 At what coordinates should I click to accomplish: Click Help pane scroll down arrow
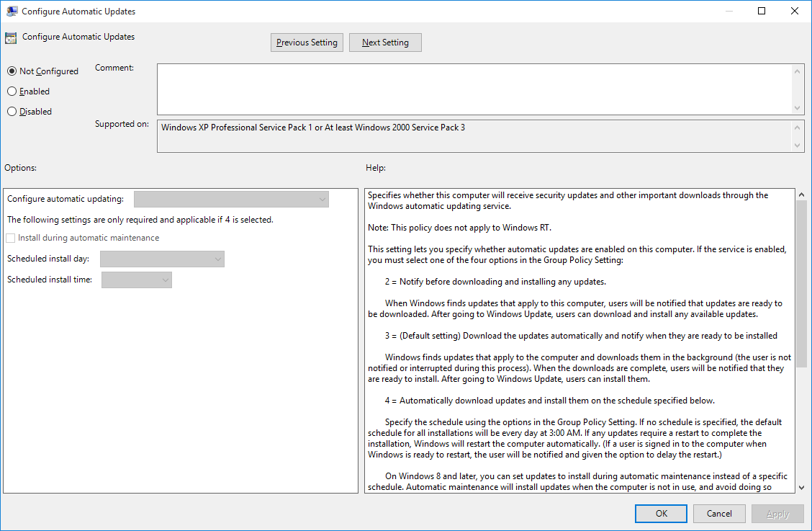point(801,488)
